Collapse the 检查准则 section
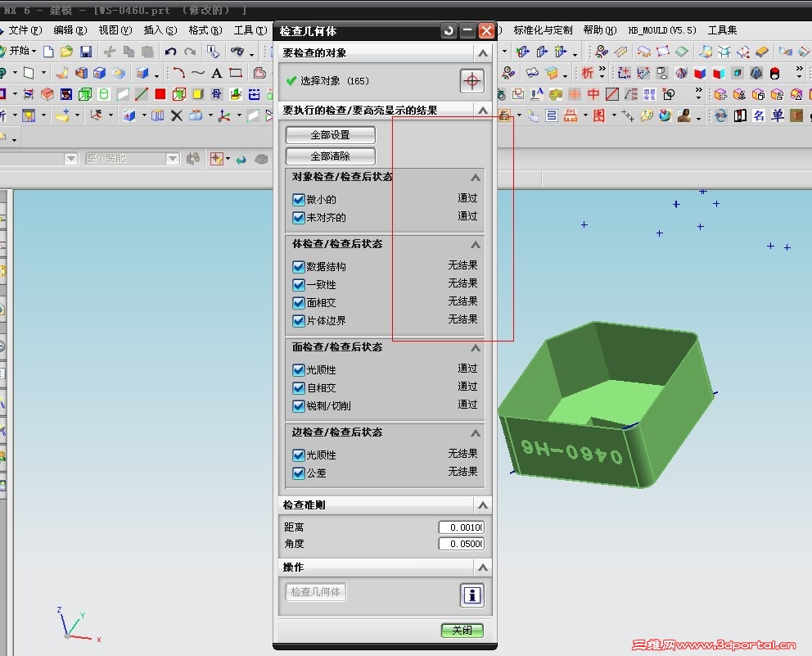This screenshot has width=812, height=656. point(483,505)
